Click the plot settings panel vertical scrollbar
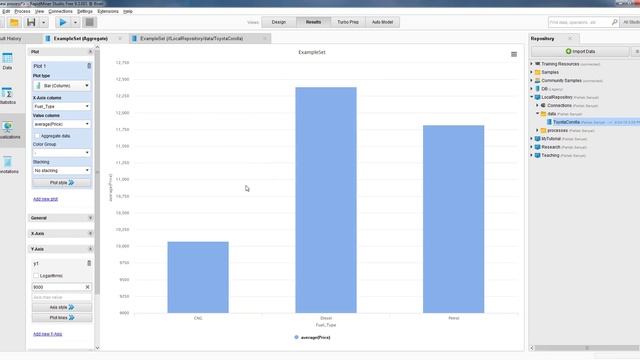Image resolution: width=640 pixels, height=360 pixels. [97, 171]
